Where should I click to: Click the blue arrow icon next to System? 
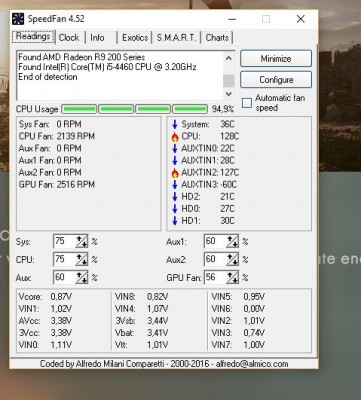[175, 125]
